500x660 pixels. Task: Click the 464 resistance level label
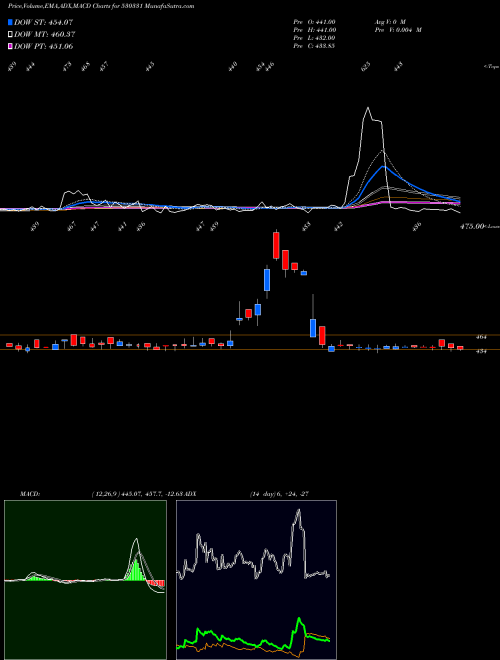[481, 337]
